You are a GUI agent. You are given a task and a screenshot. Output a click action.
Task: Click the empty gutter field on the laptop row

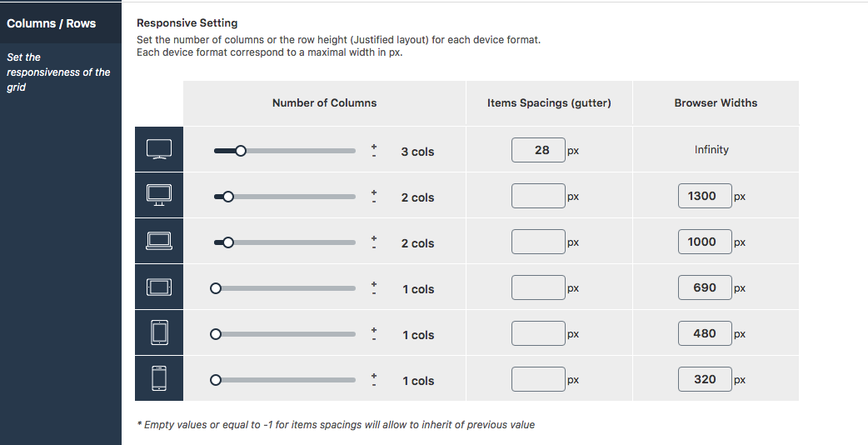538,242
